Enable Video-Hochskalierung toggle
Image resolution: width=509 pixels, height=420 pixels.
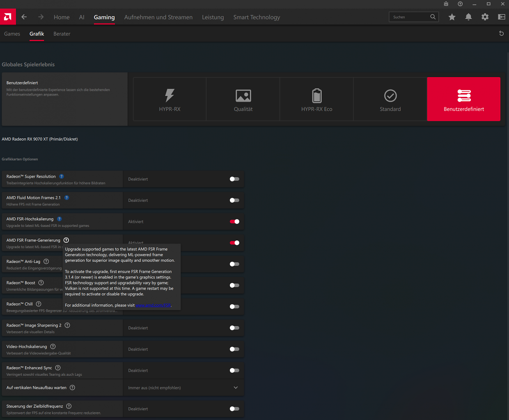pyautogui.click(x=234, y=349)
